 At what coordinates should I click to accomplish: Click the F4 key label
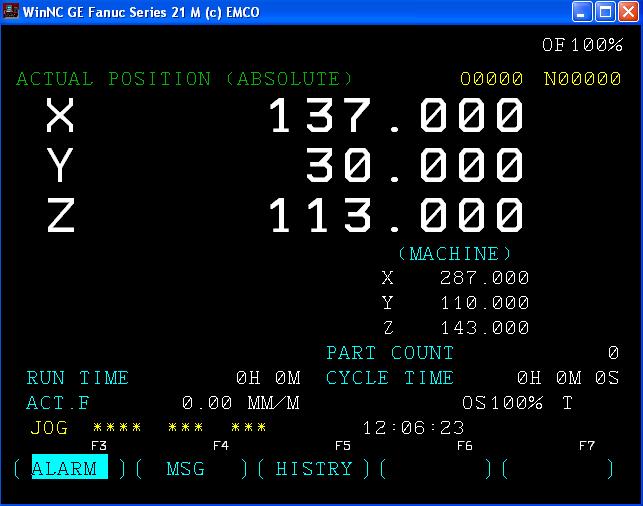[x=221, y=446]
